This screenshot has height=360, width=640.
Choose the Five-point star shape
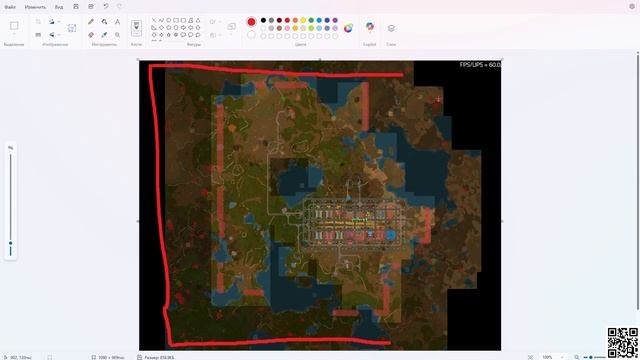(169, 35)
